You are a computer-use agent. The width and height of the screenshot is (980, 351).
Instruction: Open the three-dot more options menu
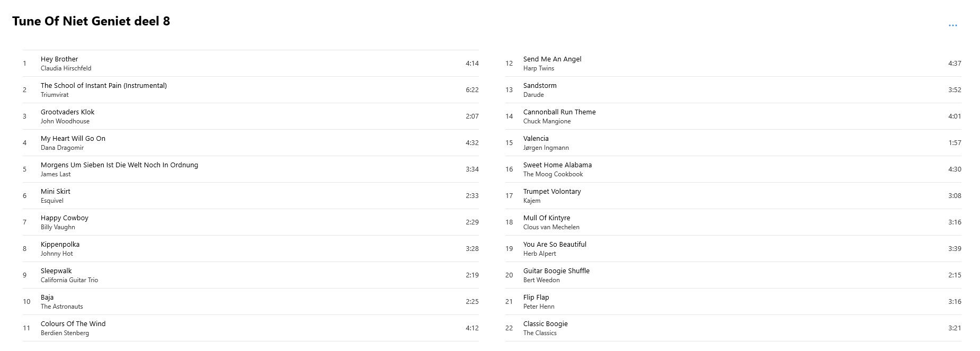[952, 25]
